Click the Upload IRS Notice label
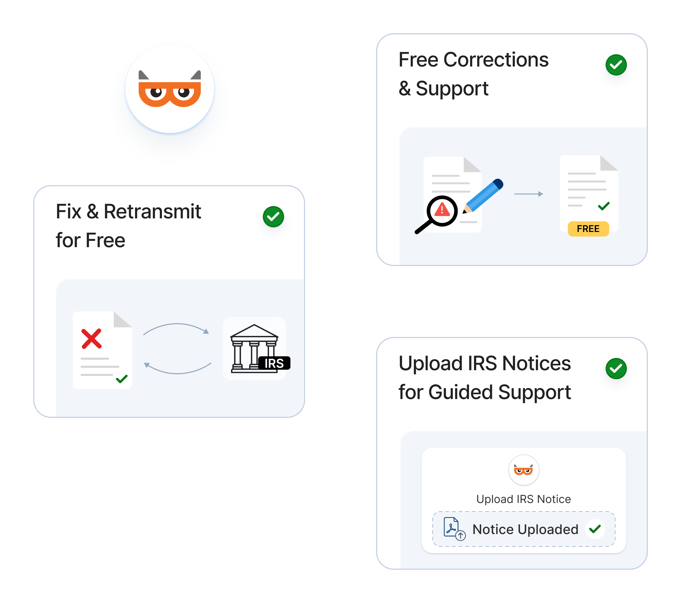700x603 pixels. point(523,499)
